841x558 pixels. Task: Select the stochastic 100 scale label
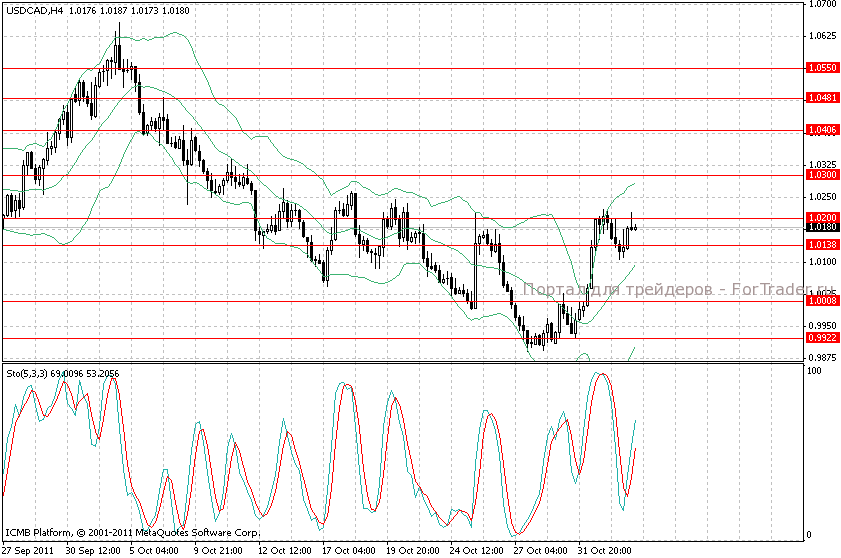[x=815, y=371]
